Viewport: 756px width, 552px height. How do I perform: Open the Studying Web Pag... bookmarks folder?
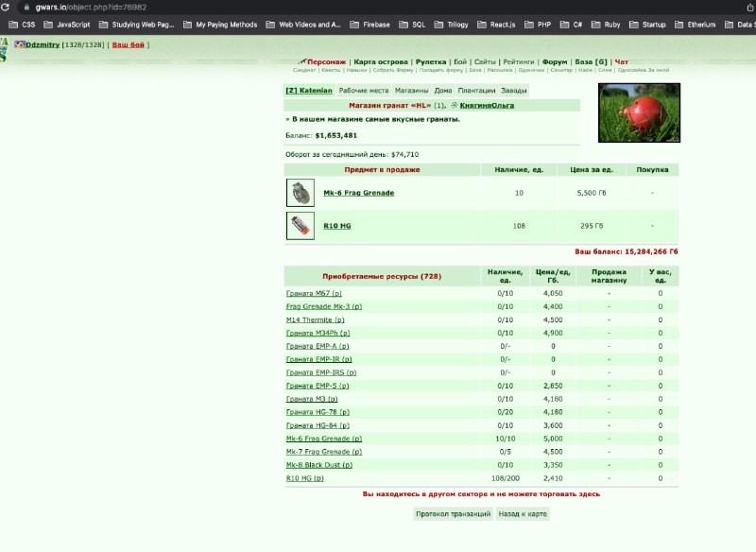point(136,25)
